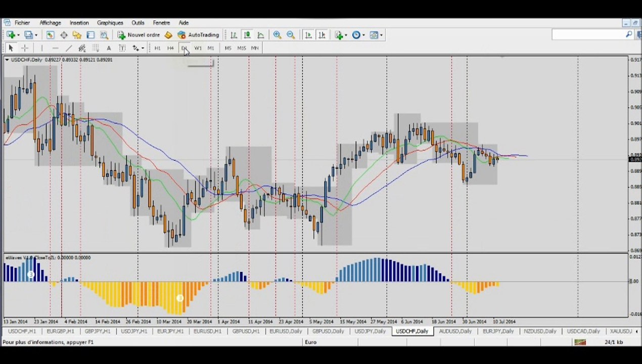Open the Data Window crosshair icon

(64, 35)
